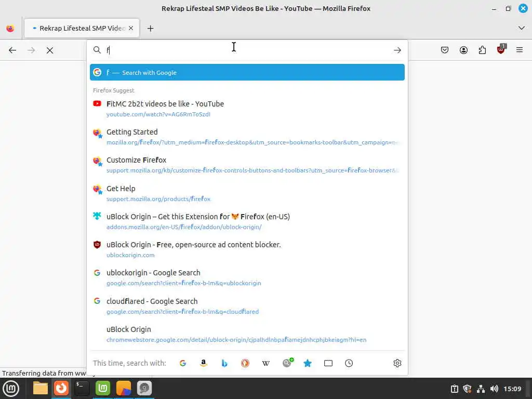Search this time with Google icon
This screenshot has height=399, width=532.
(182, 363)
